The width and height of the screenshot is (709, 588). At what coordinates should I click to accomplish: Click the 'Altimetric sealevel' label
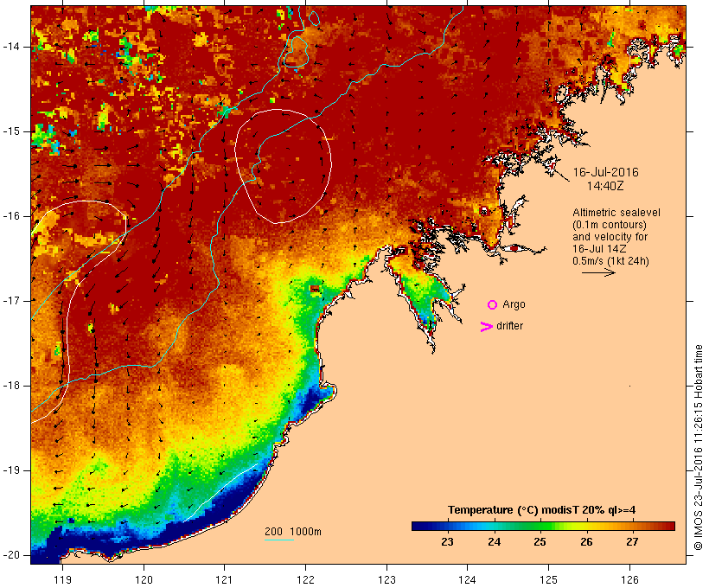(616, 213)
